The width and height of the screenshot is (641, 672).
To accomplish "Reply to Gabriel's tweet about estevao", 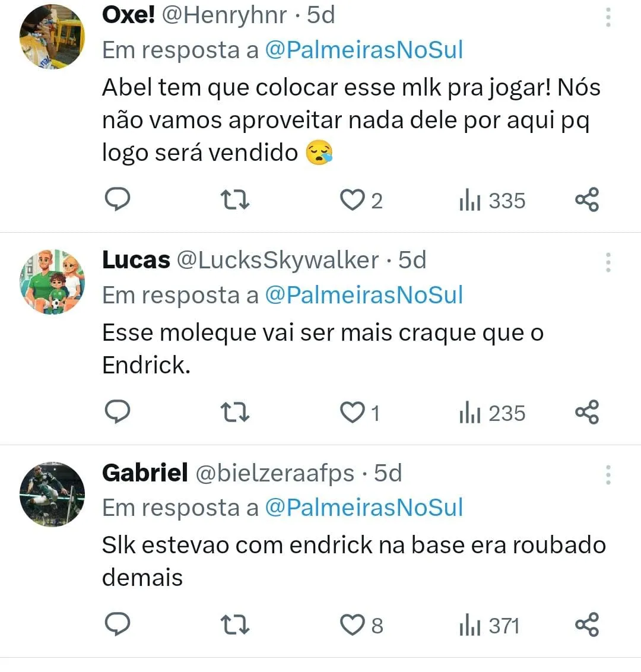I will click(118, 624).
